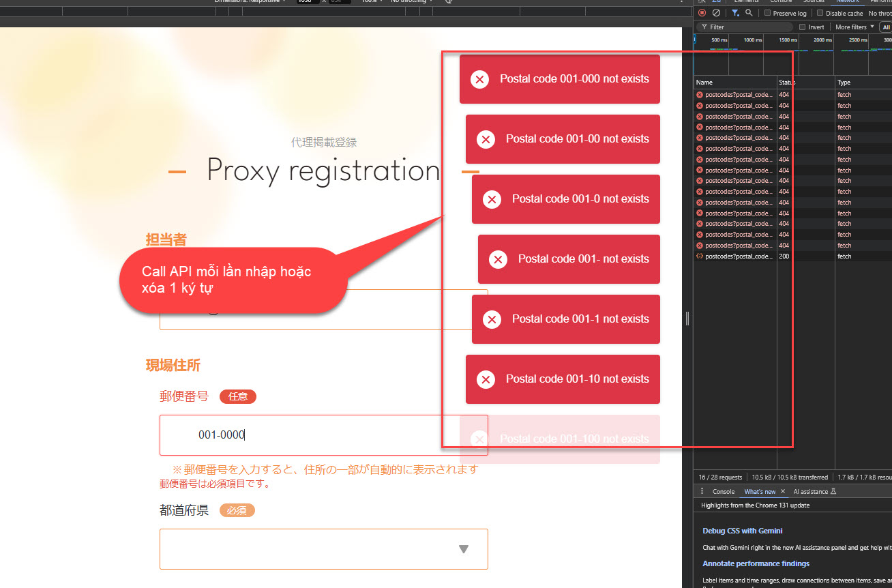Select the postcodes request with status 200

pos(737,256)
